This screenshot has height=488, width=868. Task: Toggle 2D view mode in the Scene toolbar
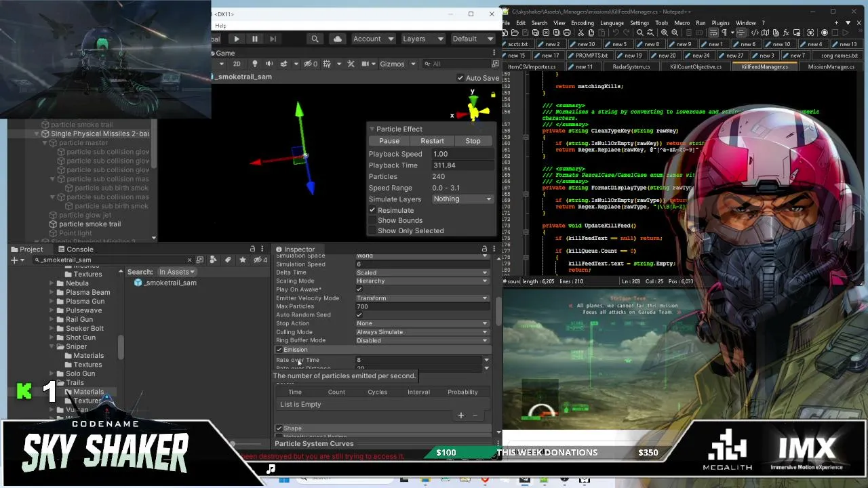pyautogui.click(x=237, y=64)
